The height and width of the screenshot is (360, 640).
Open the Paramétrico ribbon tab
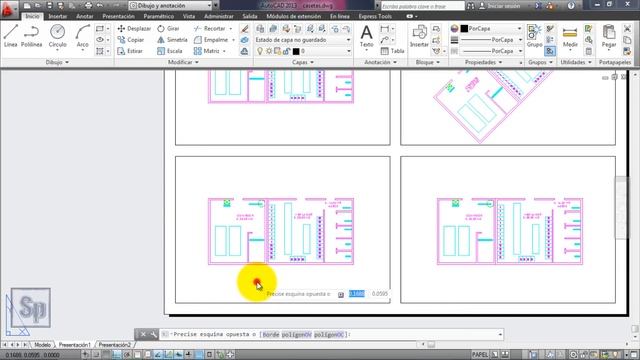coord(158,16)
